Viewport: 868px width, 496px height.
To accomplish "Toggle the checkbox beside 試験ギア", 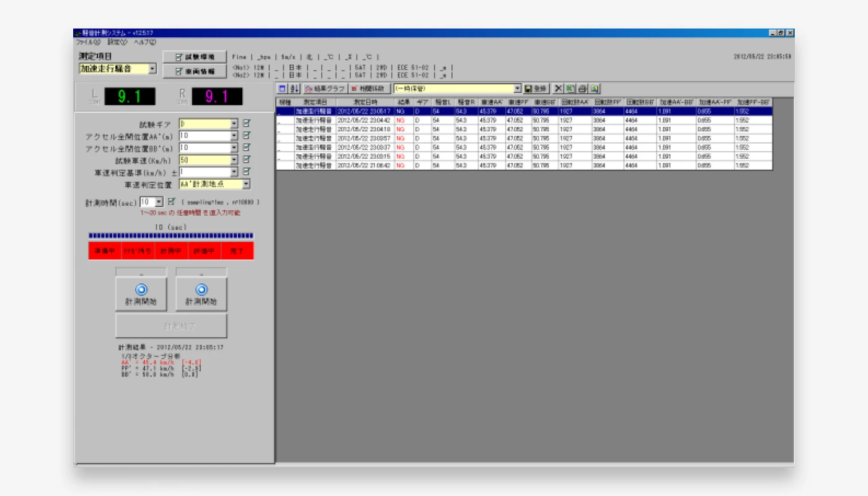I will (x=247, y=123).
